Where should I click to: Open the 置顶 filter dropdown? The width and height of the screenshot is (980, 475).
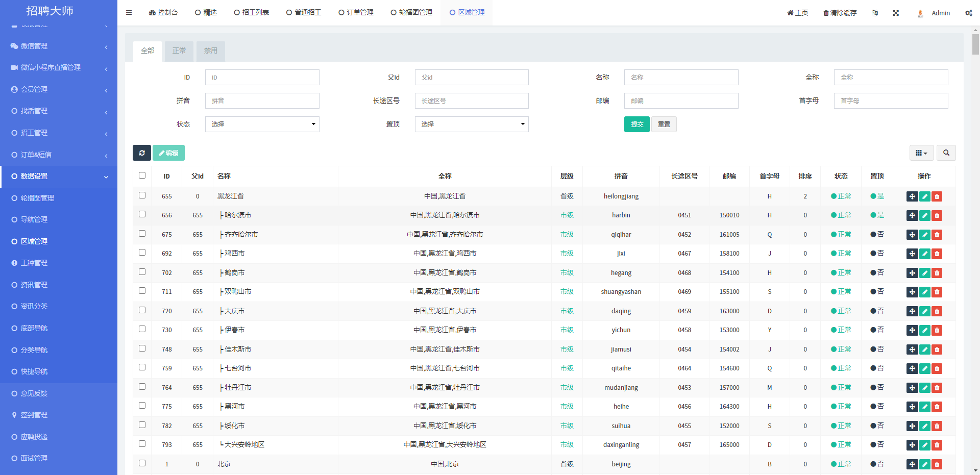point(471,124)
